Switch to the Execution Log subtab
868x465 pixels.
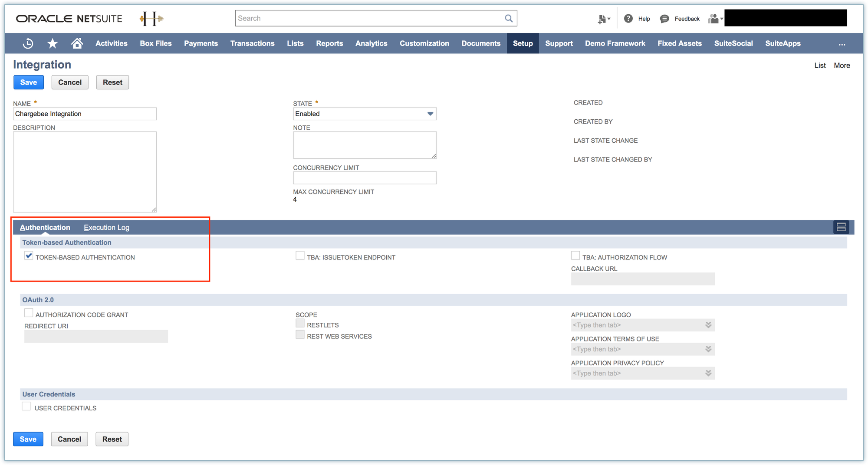point(106,227)
